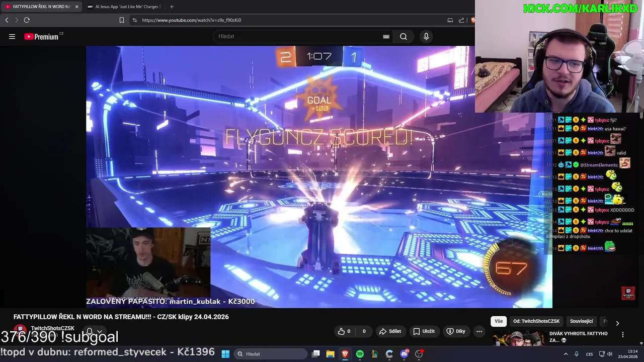
Task: Open Windows Start menu
Action: coord(225,354)
